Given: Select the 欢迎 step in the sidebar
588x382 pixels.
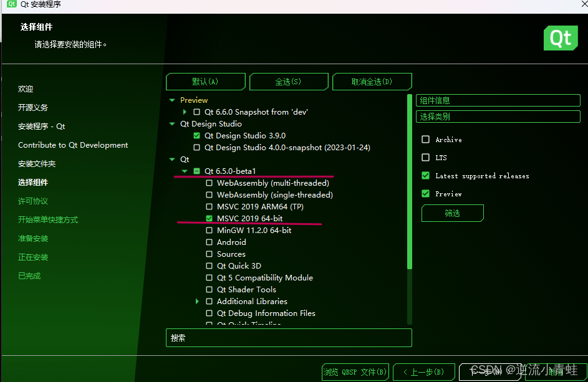Looking at the screenshot, I should (x=26, y=89).
